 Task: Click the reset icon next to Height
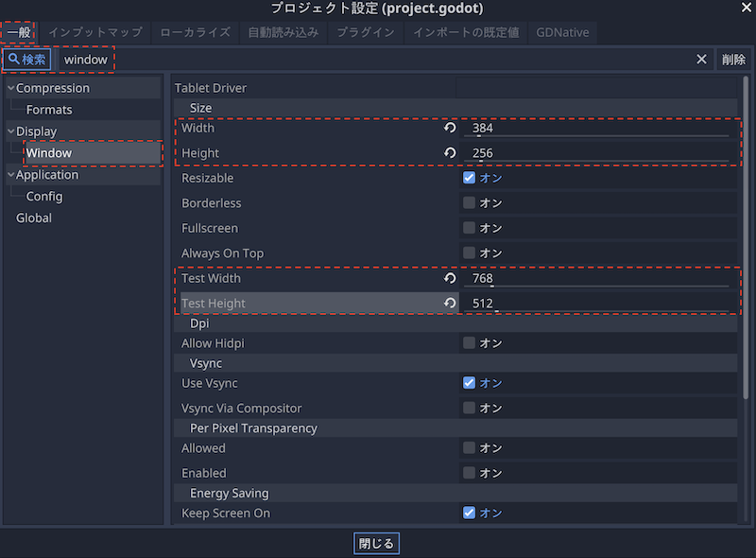tap(450, 153)
